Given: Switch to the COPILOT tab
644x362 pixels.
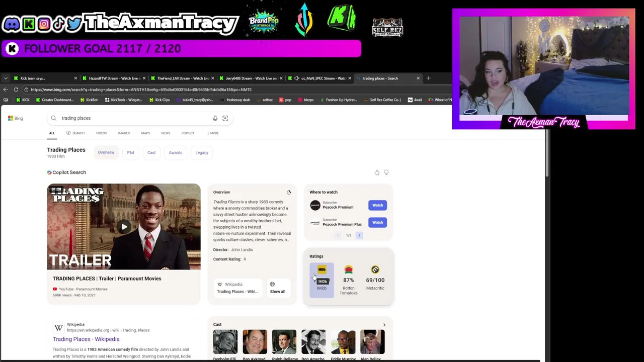Looking at the screenshot, I should tap(188, 133).
